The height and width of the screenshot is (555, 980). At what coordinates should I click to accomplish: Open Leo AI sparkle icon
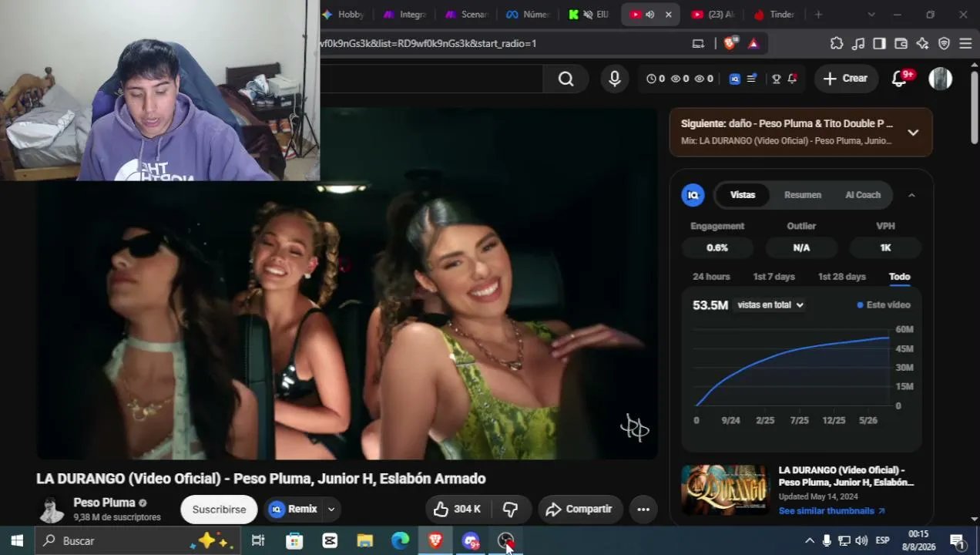(922, 43)
